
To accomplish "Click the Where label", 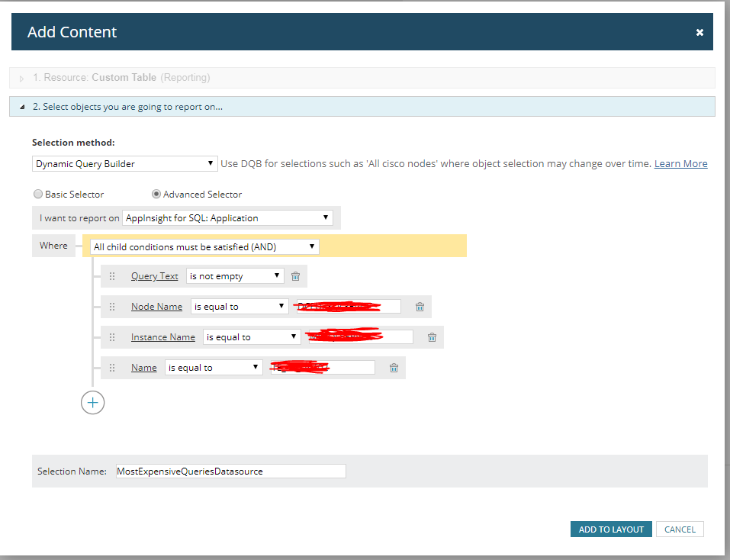I will pyautogui.click(x=53, y=246).
